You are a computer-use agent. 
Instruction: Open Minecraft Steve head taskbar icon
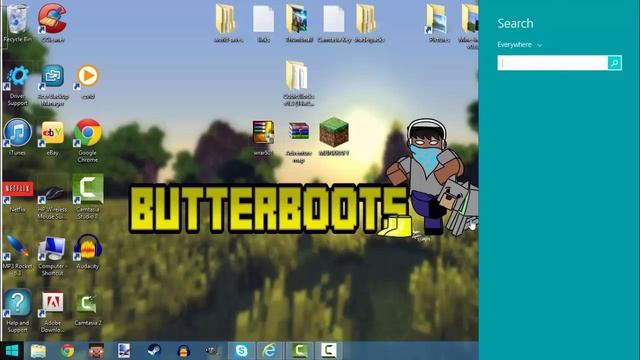tap(96, 351)
